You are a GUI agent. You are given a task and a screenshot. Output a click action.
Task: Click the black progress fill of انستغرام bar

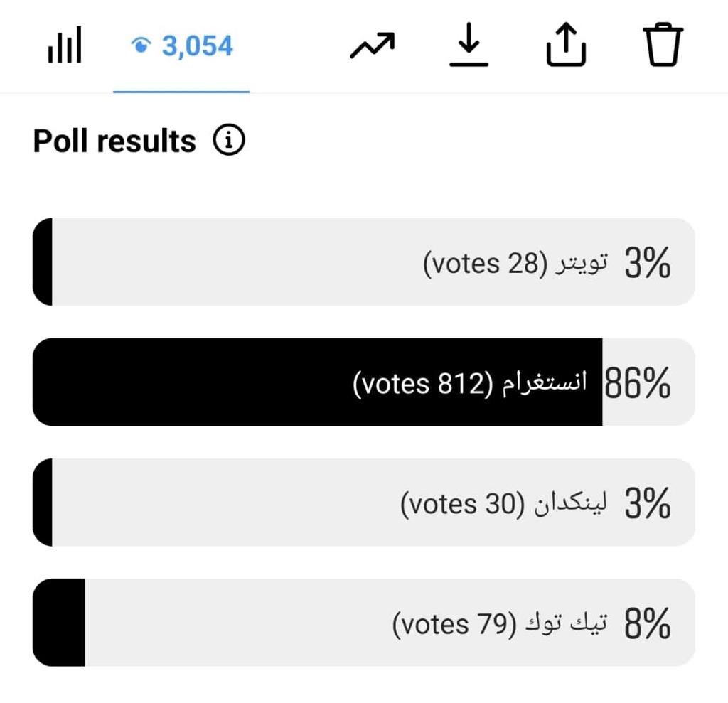point(318,382)
